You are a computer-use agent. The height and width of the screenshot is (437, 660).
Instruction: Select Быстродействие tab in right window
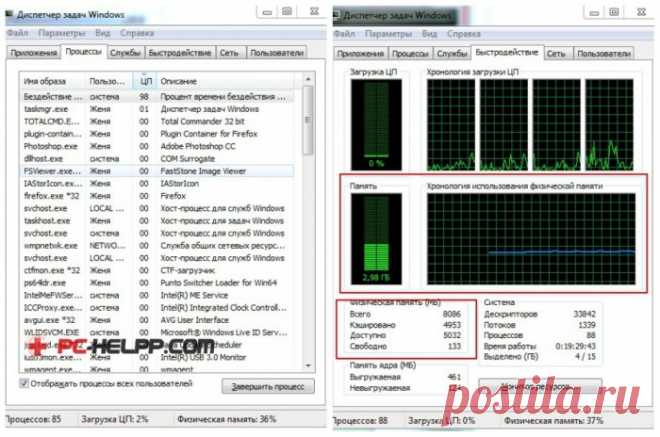(x=507, y=52)
